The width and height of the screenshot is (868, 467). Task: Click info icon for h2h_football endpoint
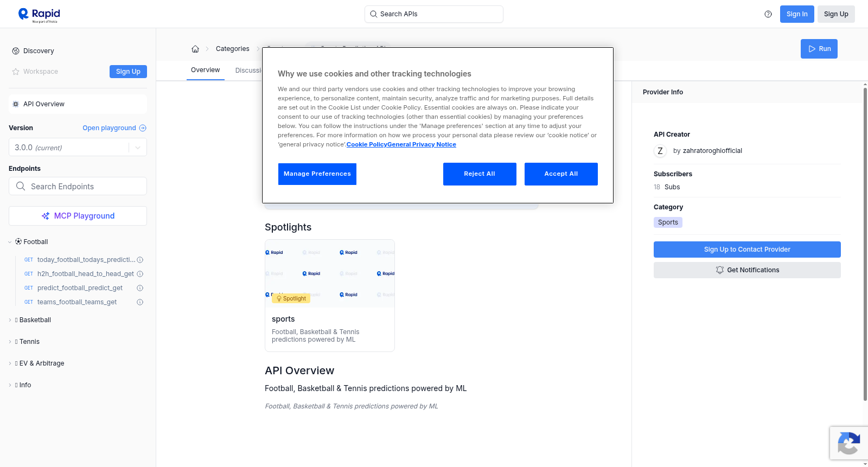point(140,274)
